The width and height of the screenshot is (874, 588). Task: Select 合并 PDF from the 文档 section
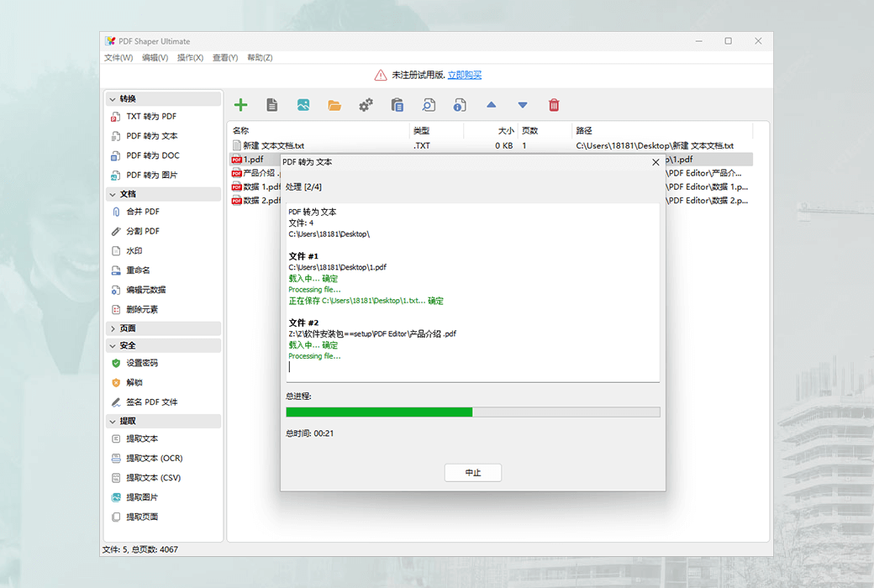click(x=145, y=211)
